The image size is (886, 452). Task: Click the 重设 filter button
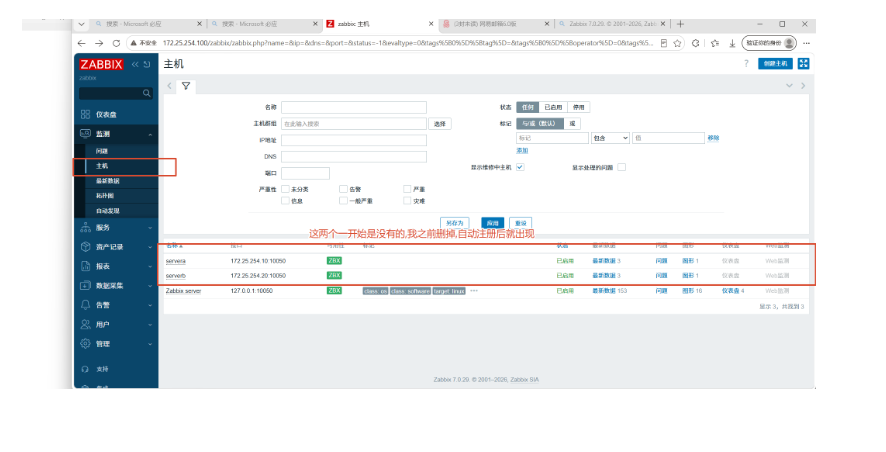tap(520, 223)
